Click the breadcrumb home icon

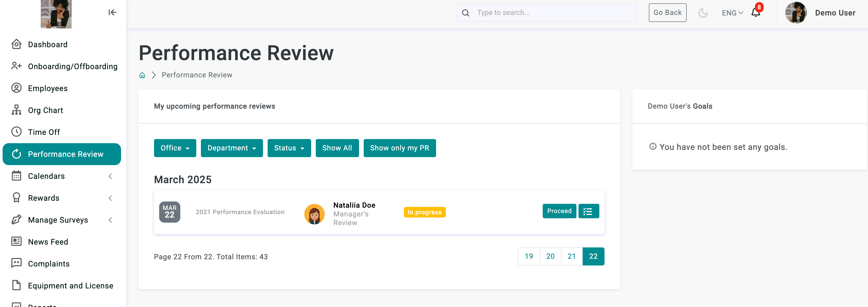point(142,75)
